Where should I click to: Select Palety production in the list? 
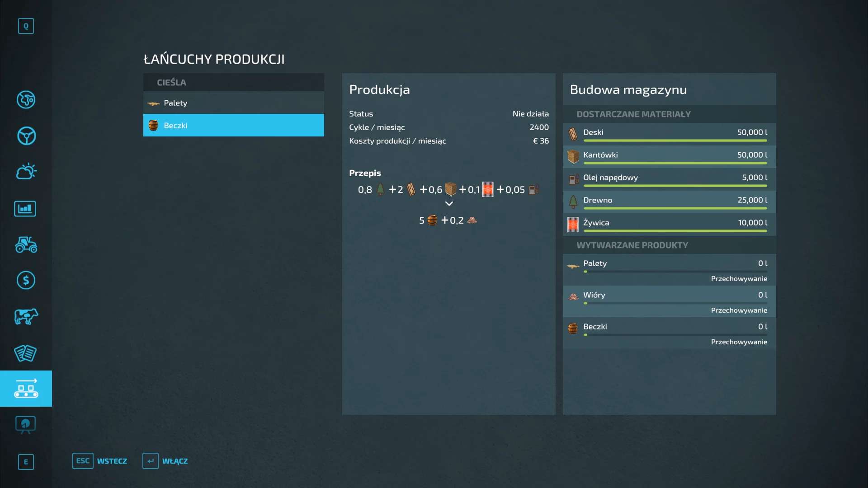(233, 103)
